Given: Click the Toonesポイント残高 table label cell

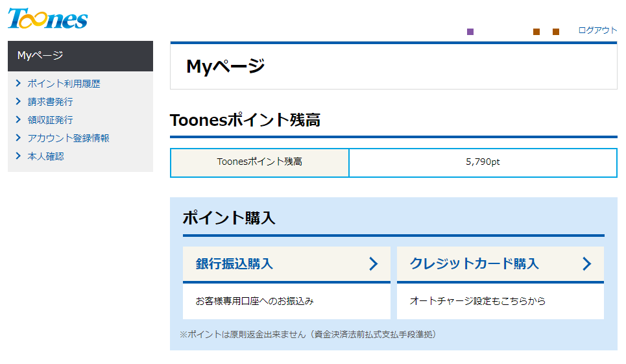Looking at the screenshot, I should [x=259, y=162].
